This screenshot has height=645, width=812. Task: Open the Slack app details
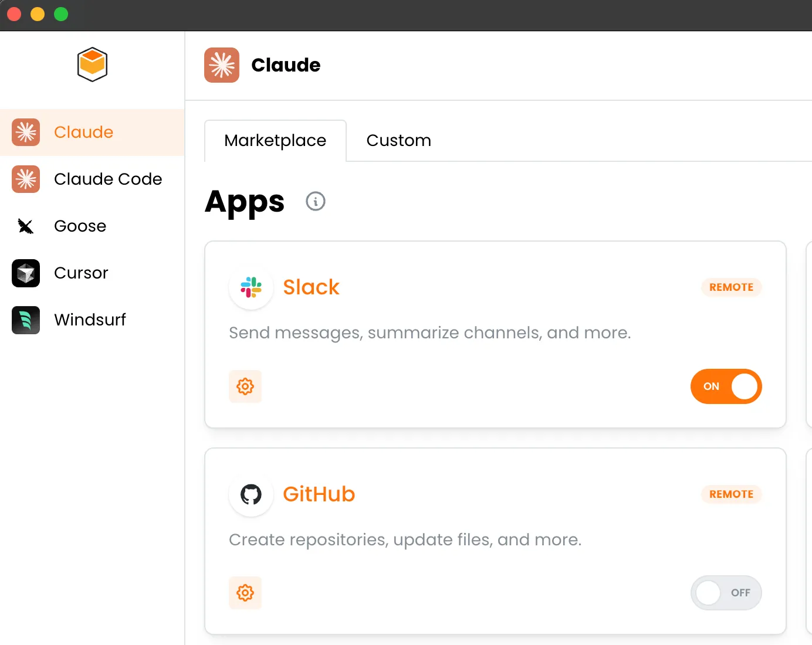point(312,287)
